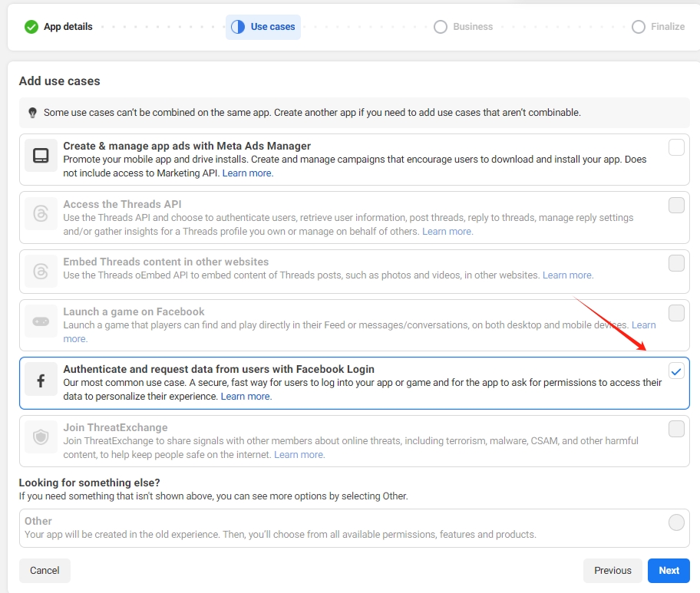The image size is (700, 593).
Task: Click the Cancel button
Action: click(x=44, y=571)
